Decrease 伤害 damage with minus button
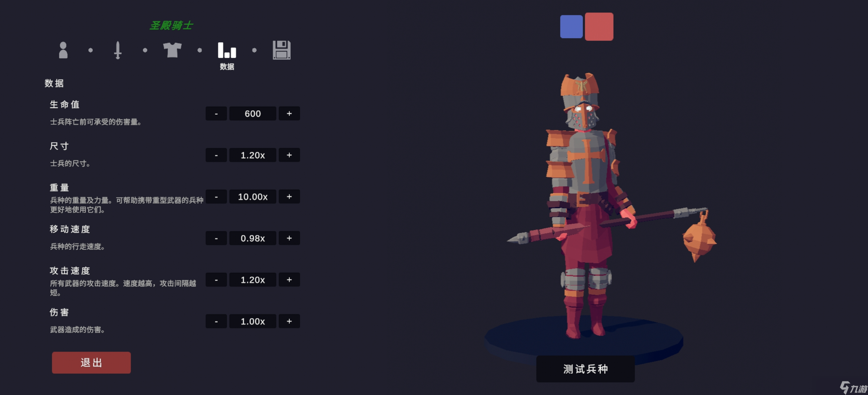Screen dimensions: 868x395 [x=216, y=321]
